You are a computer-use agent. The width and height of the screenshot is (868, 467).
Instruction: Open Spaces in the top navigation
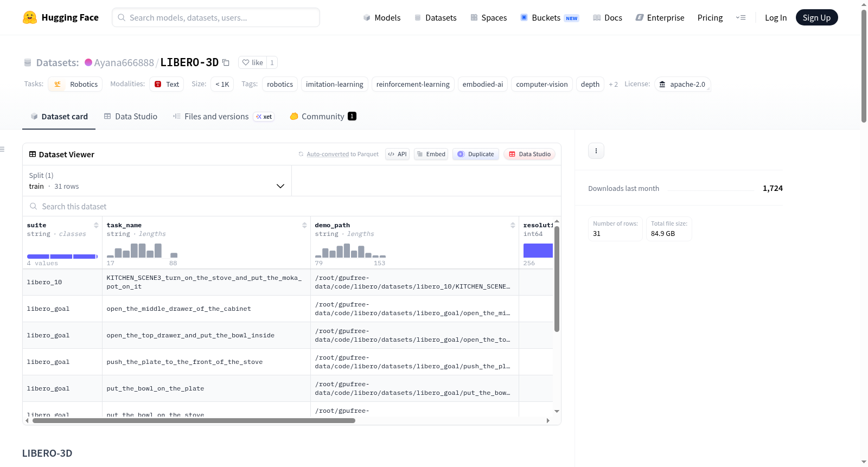(x=489, y=18)
